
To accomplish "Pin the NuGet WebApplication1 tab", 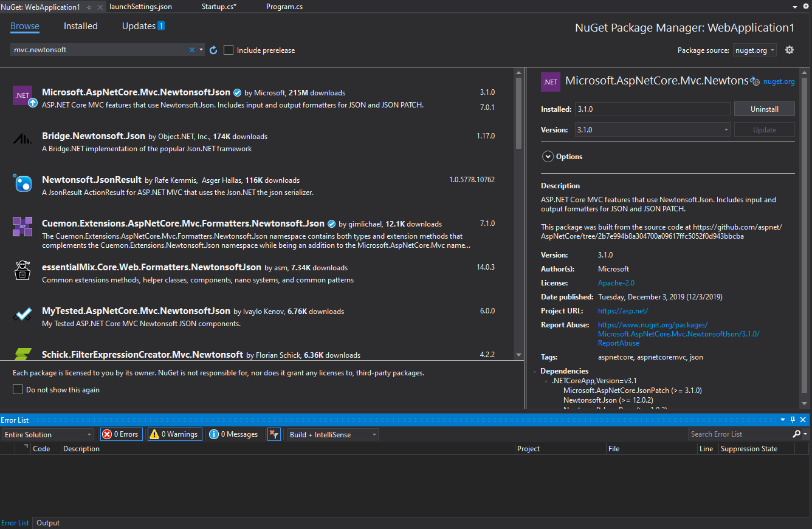I will tap(90, 7).
